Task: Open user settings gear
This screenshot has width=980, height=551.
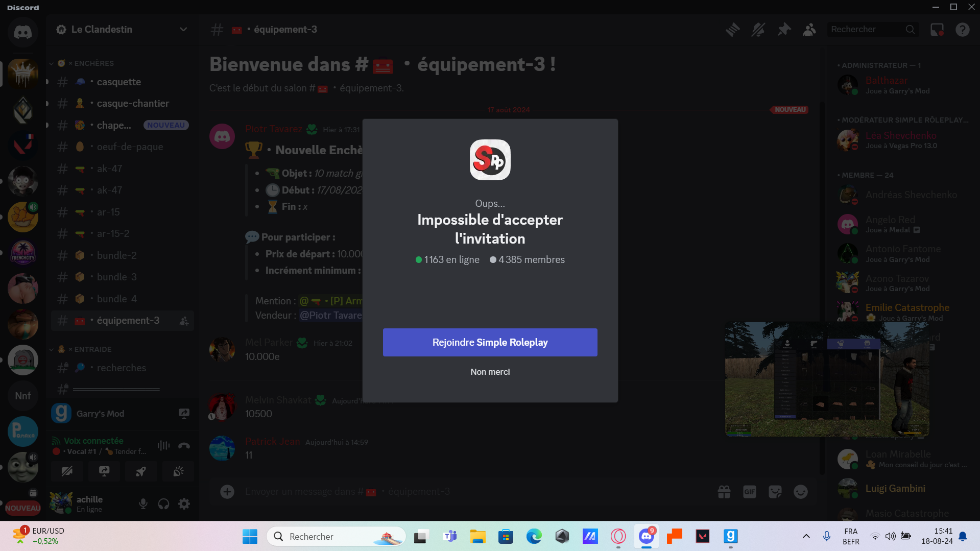Action: 184,504
